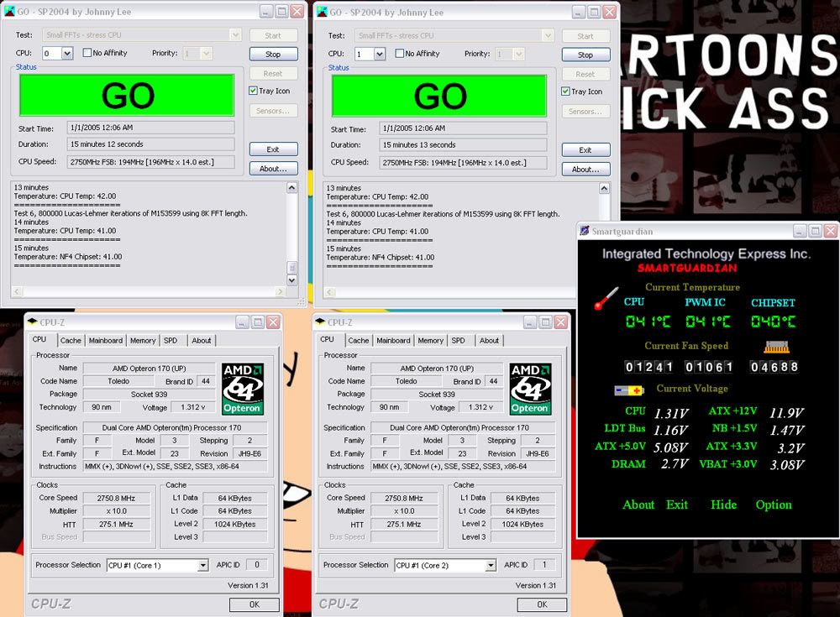The image size is (840, 617).
Task: Click OK in left CPU-Z window
Action: click(255, 604)
